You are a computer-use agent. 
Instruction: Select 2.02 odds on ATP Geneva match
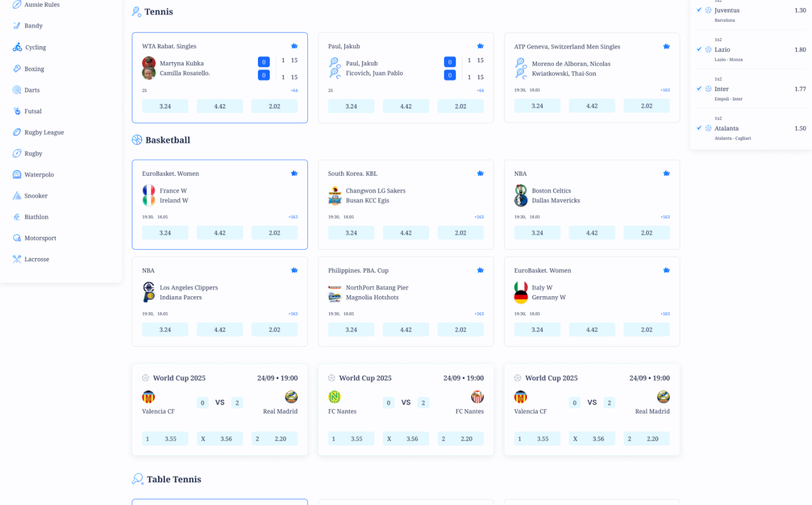click(646, 106)
